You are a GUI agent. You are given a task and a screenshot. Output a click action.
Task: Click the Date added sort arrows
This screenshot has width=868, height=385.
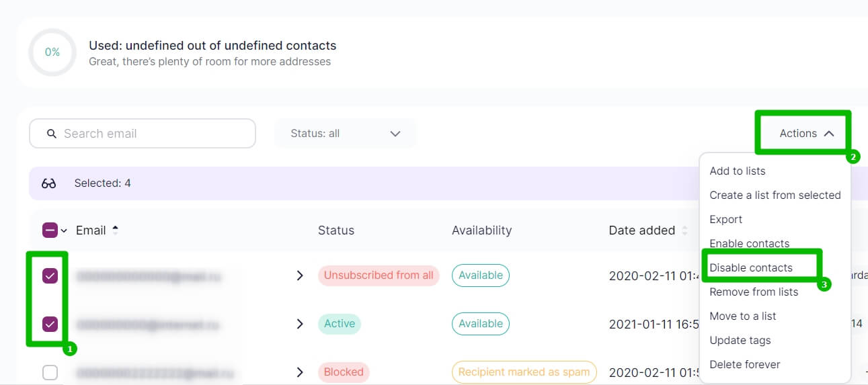[684, 230]
